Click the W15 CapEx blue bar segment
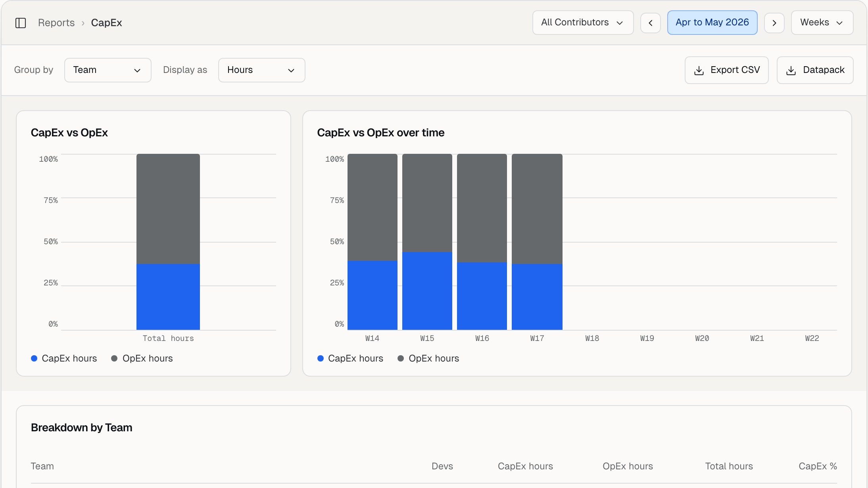This screenshot has width=868, height=488. pyautogui.click(x=427, y=291)
